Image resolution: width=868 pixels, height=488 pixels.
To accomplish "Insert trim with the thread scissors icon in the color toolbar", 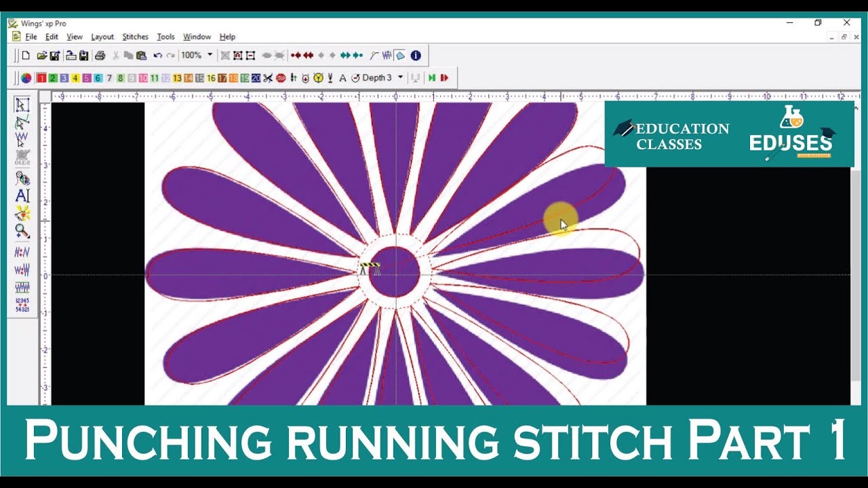I will (268, 78).
